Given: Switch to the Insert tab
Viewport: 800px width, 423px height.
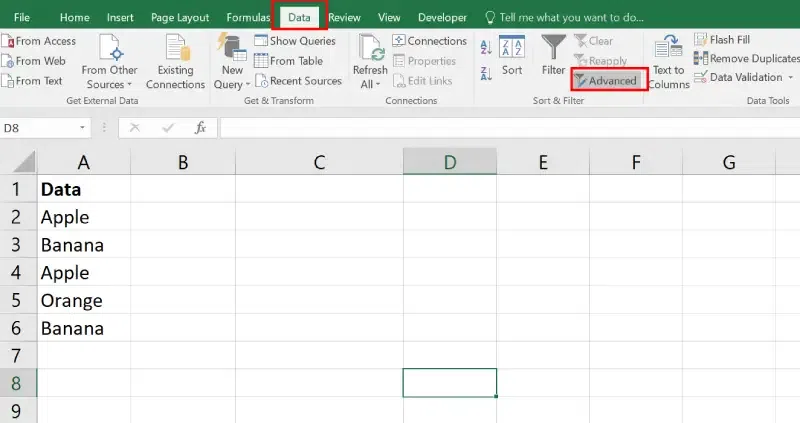Looking at the screenshot, I should pos(120,17).
